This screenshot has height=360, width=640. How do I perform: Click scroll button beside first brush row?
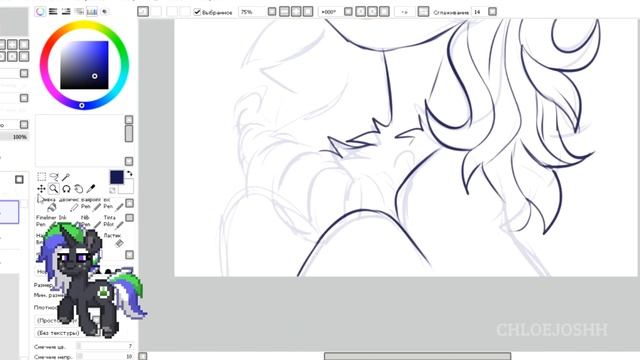(x=129, y=203)
